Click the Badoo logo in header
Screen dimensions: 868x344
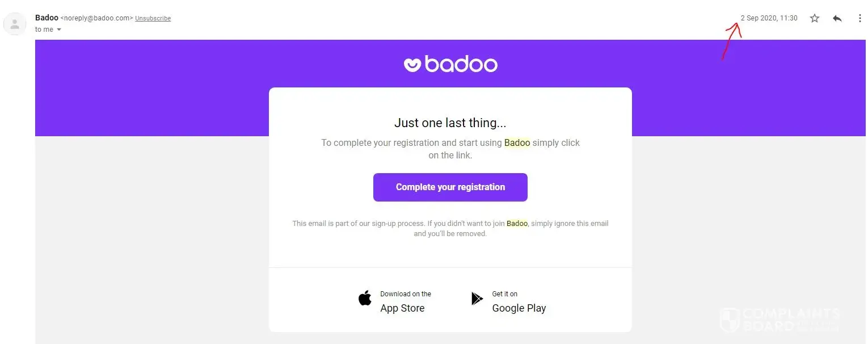[x=450, y=64]
